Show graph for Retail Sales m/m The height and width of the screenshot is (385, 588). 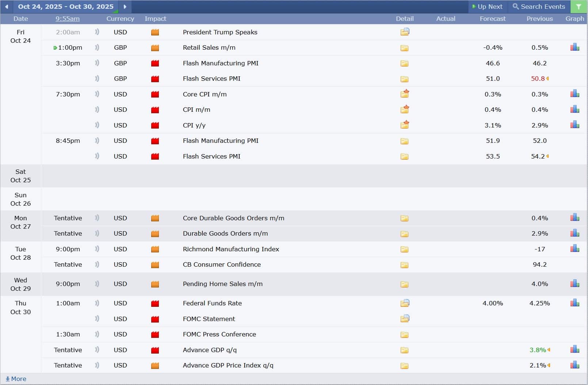pos(574,47)
